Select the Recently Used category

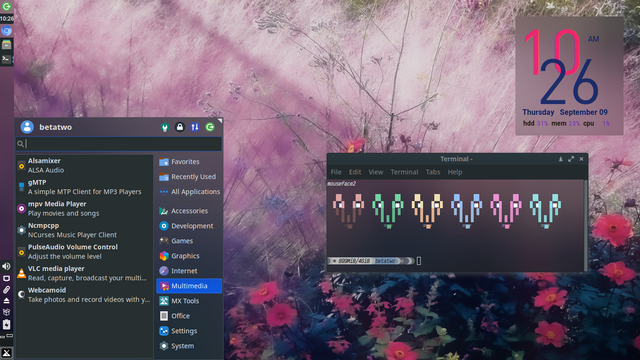point(189,177)
